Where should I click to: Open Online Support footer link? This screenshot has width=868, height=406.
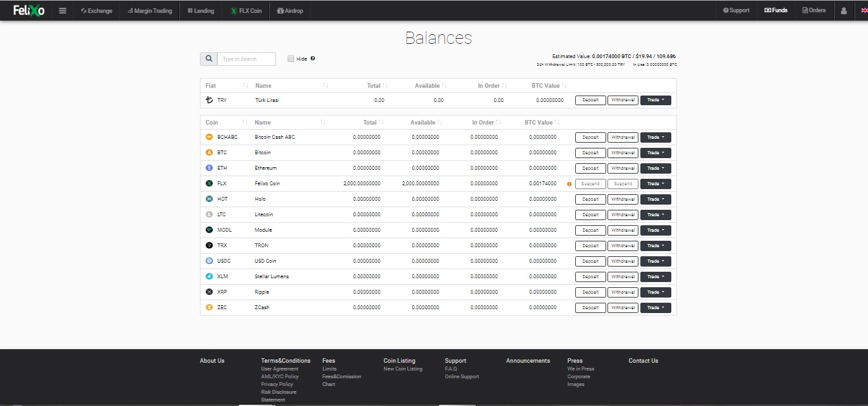pos(462,376)
